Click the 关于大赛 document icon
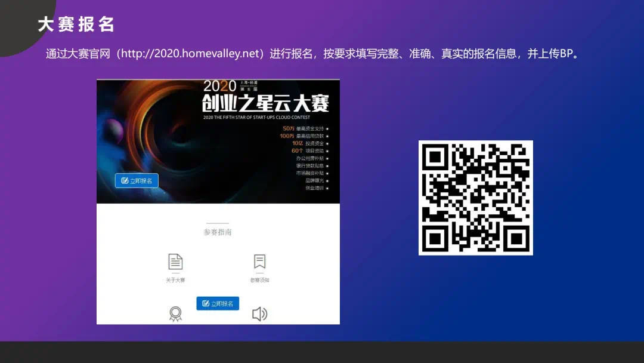The width and height of the screenshot is (644, 363). [x=175, y=262]
